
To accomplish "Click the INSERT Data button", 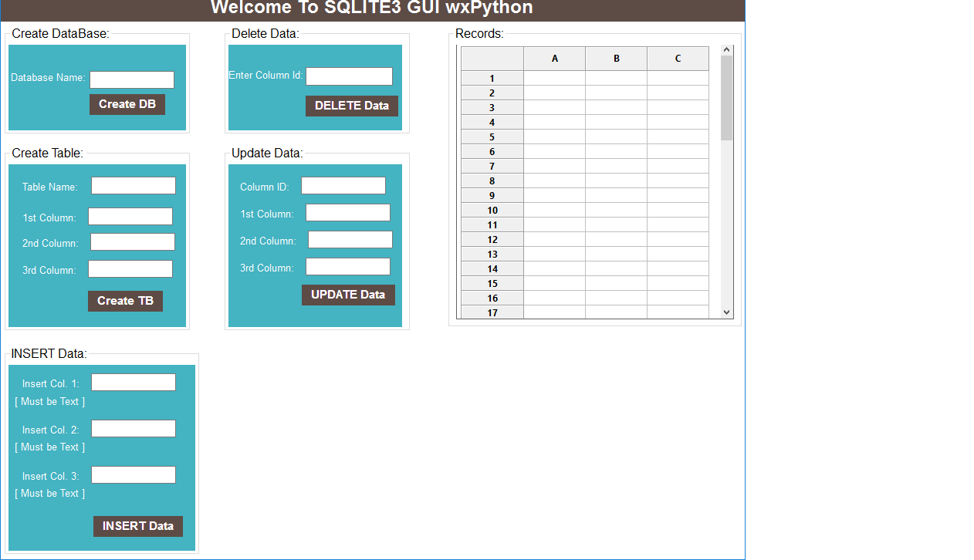I will pyautogui.click(x=137, y=526).
